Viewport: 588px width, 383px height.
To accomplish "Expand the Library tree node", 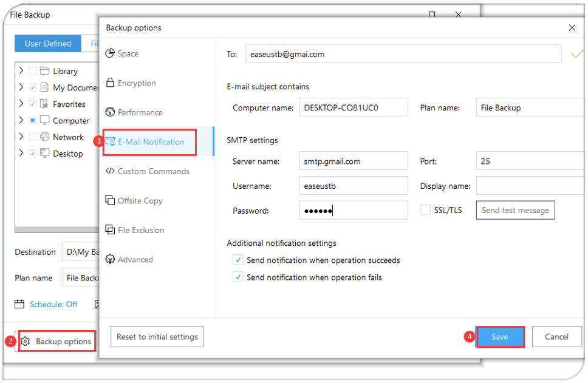I will coord(21,71).
